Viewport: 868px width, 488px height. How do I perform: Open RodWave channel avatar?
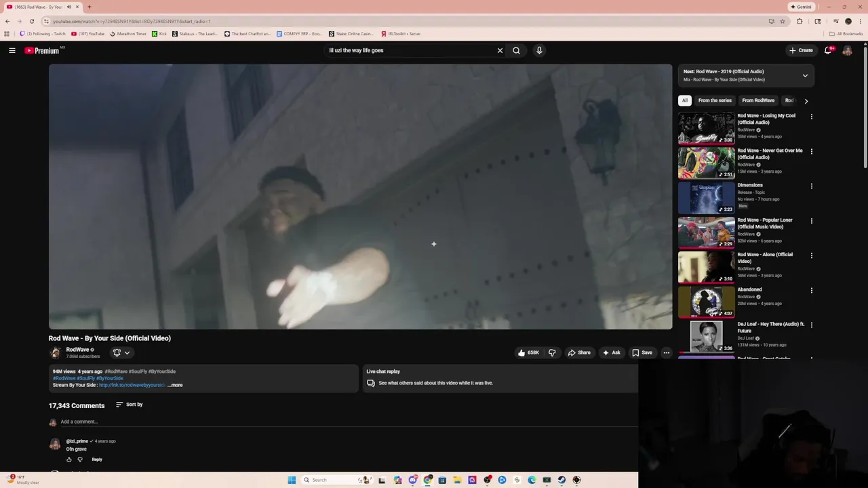point(55,352)
